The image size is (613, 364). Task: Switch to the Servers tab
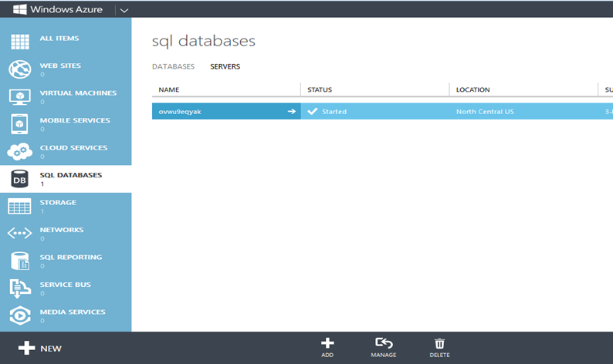[225, 67]
